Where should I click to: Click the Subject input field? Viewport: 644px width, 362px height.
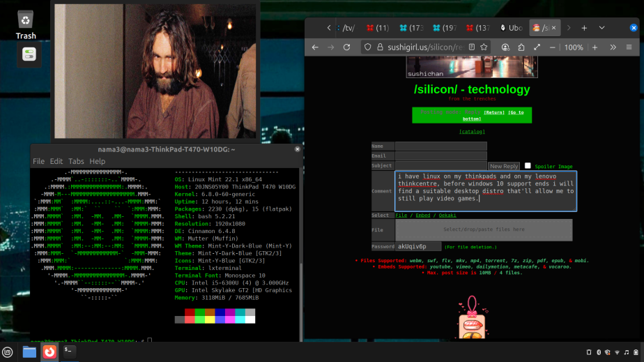(x=440, y=166)
